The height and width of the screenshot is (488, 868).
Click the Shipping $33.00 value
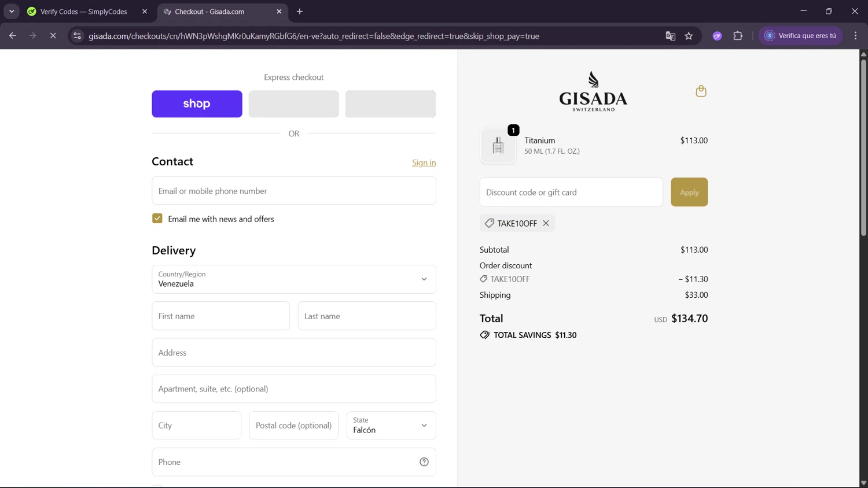(696, 295)
